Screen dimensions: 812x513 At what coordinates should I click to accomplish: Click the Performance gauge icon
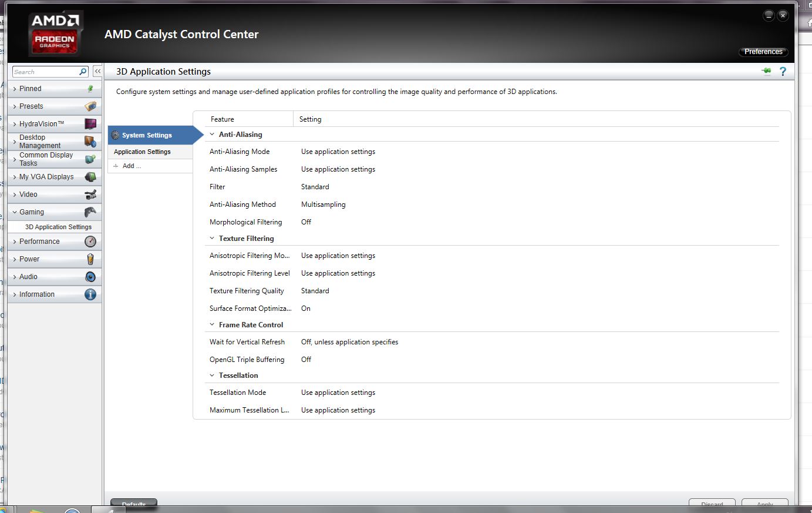(90, 242)
